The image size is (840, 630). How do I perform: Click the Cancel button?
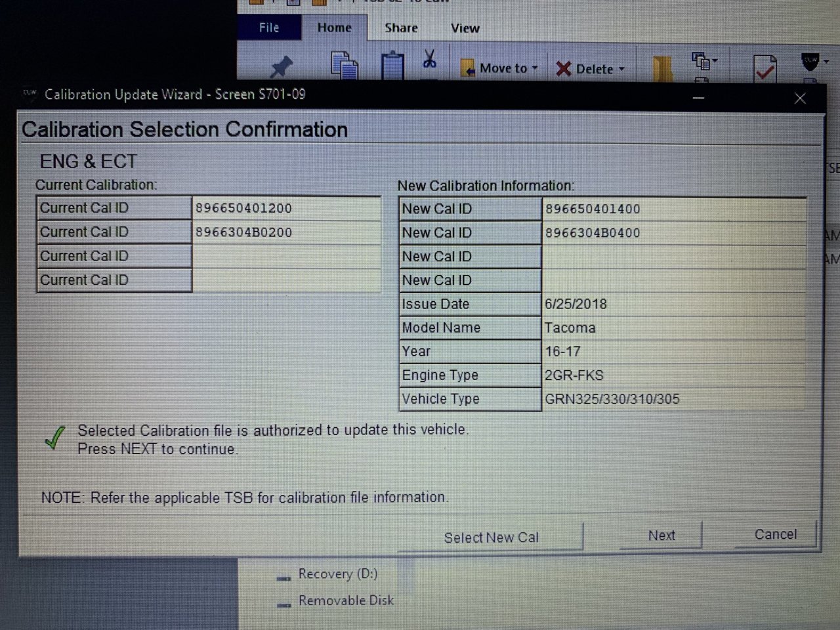(775, 534)
